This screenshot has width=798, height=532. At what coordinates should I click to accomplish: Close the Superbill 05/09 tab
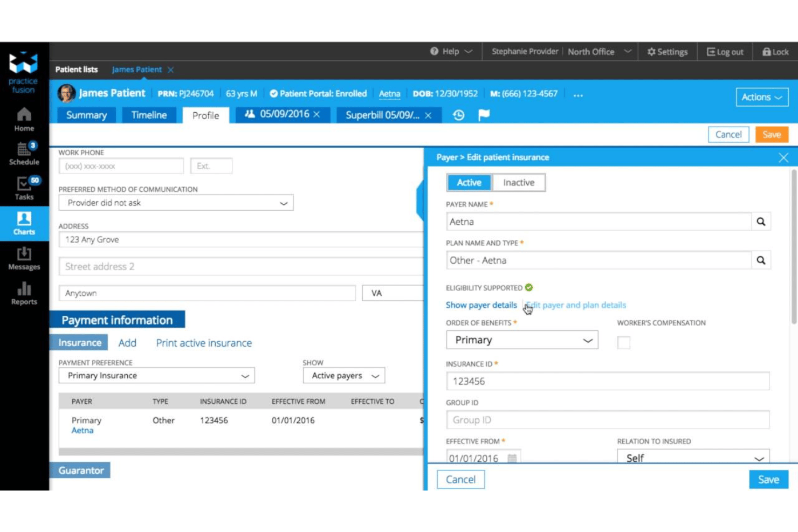[x=428, y=115]
